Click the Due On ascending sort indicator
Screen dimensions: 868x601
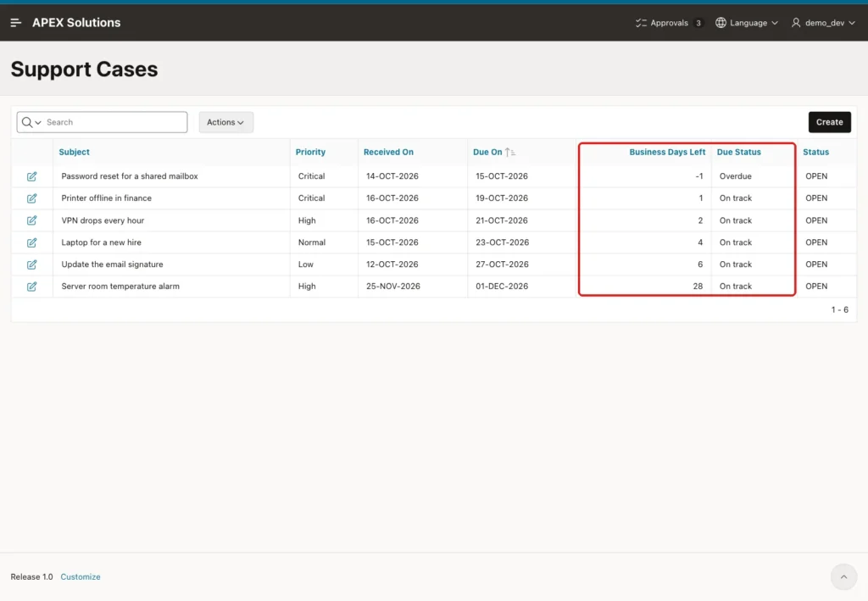point(510,153)
